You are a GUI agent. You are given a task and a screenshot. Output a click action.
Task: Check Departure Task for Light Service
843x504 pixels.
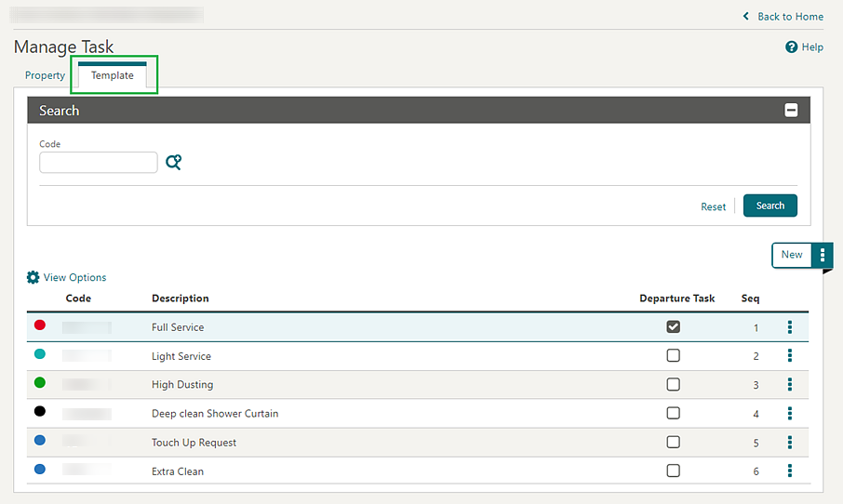pos(673,355)
